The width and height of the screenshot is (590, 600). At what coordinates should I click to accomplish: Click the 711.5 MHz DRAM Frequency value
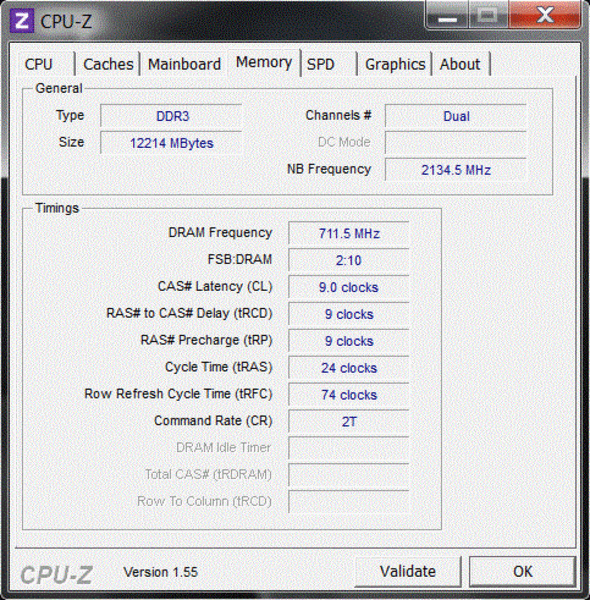349,233
